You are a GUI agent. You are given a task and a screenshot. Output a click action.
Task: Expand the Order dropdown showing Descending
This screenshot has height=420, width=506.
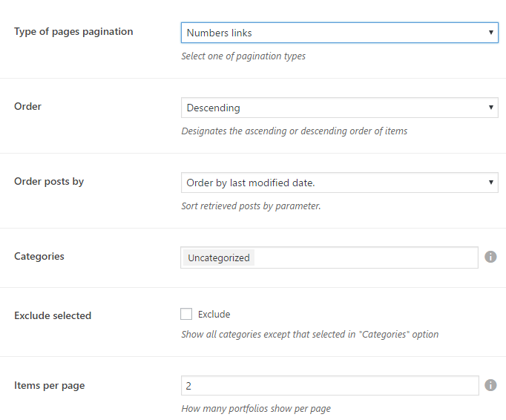(339, 108)
